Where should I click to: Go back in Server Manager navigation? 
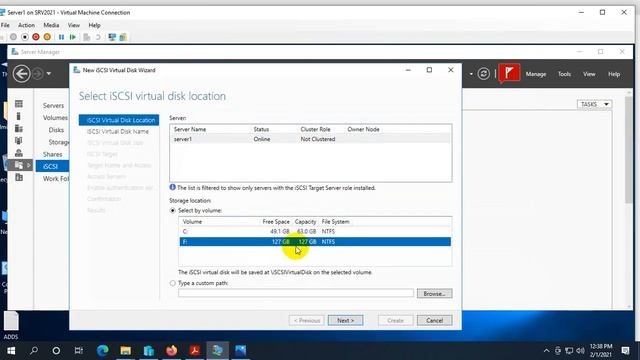point(21,74)
